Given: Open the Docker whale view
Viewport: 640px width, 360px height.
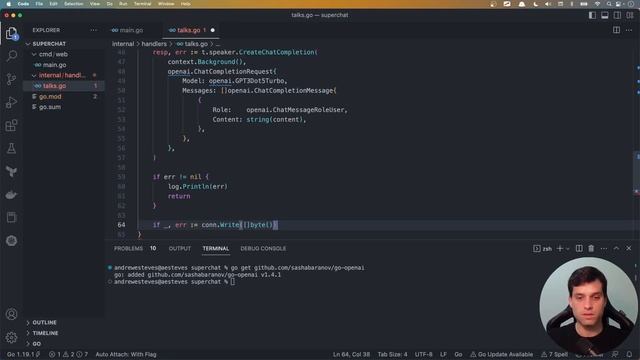Looking at the screenshot, I should (11, 195).
